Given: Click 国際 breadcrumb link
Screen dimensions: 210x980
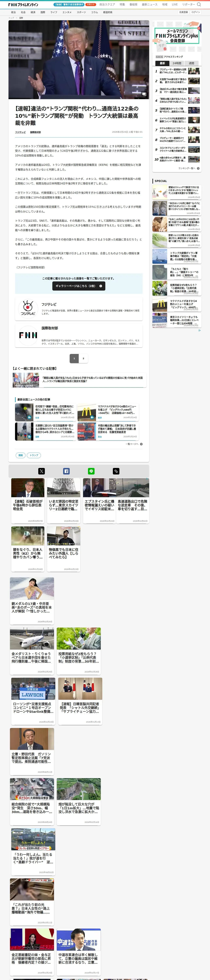Looking at the screenshot, I should (x=21, y=18).
